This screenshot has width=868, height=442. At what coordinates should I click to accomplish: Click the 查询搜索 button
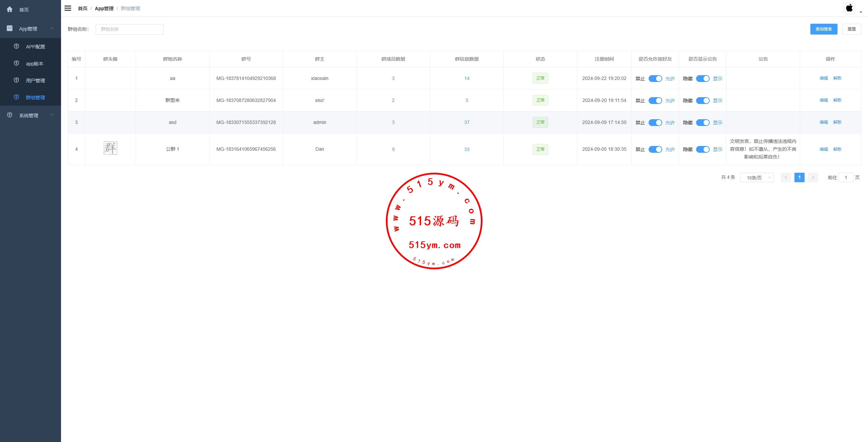coord(824,29)
